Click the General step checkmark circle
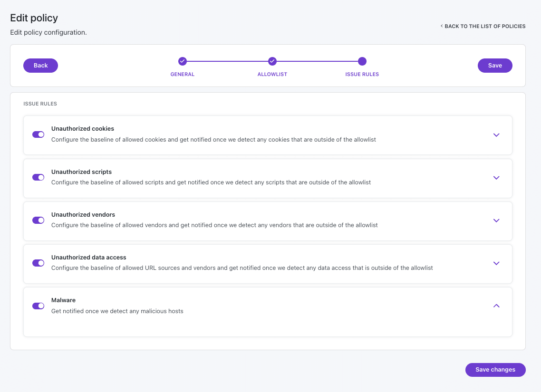Image resolution: width=541 pixels, height=392 pixels. click(x=183, y=61)
